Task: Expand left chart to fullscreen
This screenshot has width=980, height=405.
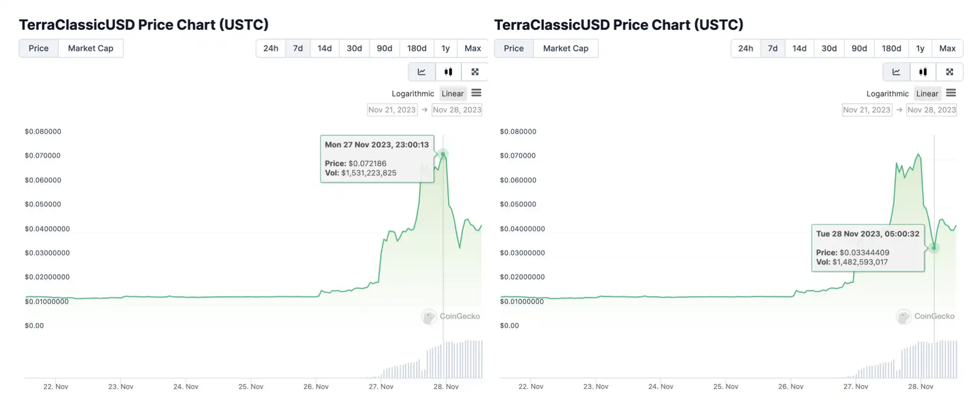Action: tap(475, 72)
